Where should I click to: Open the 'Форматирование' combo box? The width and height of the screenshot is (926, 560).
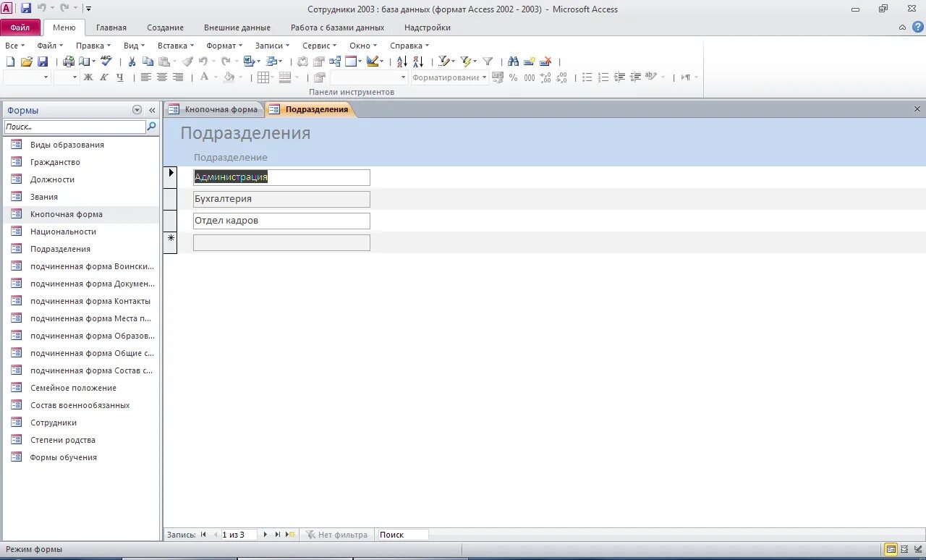[x=449, y=77]
